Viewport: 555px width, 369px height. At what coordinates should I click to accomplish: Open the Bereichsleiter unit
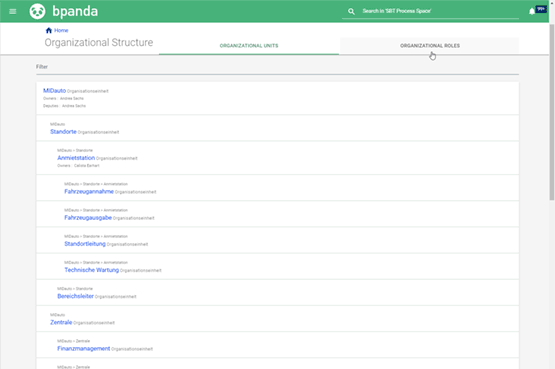click(x=75, y=296)
